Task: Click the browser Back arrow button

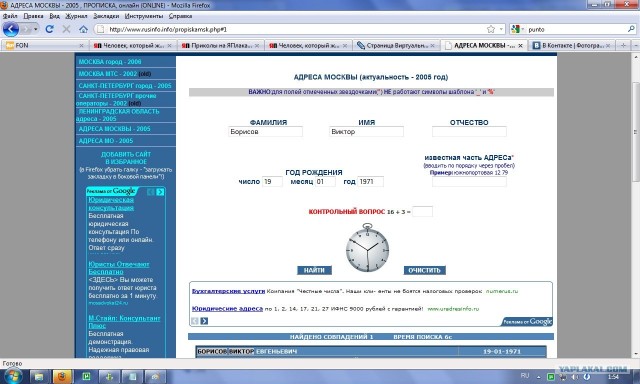Action: tap(11, 29)
